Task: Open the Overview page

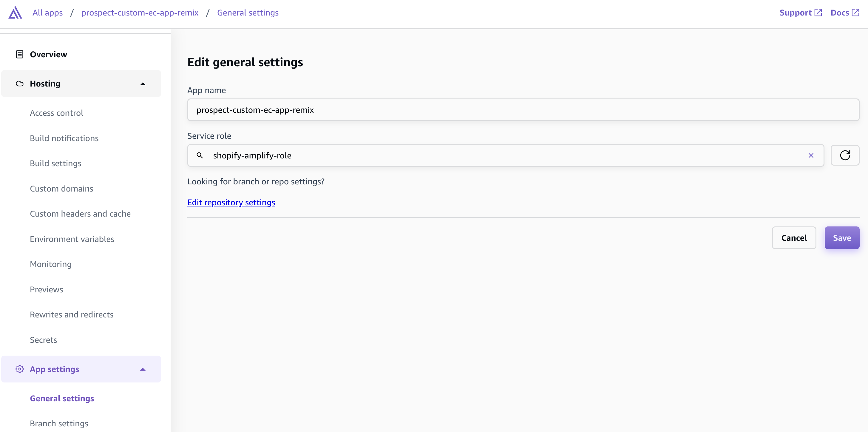Action: coord(48,54)
